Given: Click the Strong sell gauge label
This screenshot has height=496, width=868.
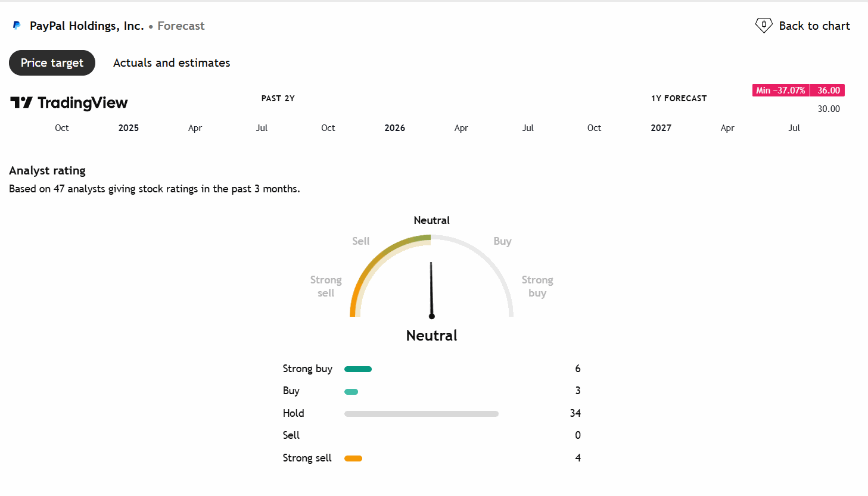Looking at the screenshot, I should (x=326, y=286).
